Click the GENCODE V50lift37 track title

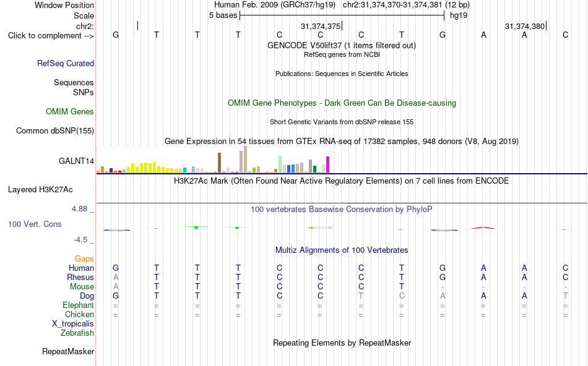pos(342,45)
